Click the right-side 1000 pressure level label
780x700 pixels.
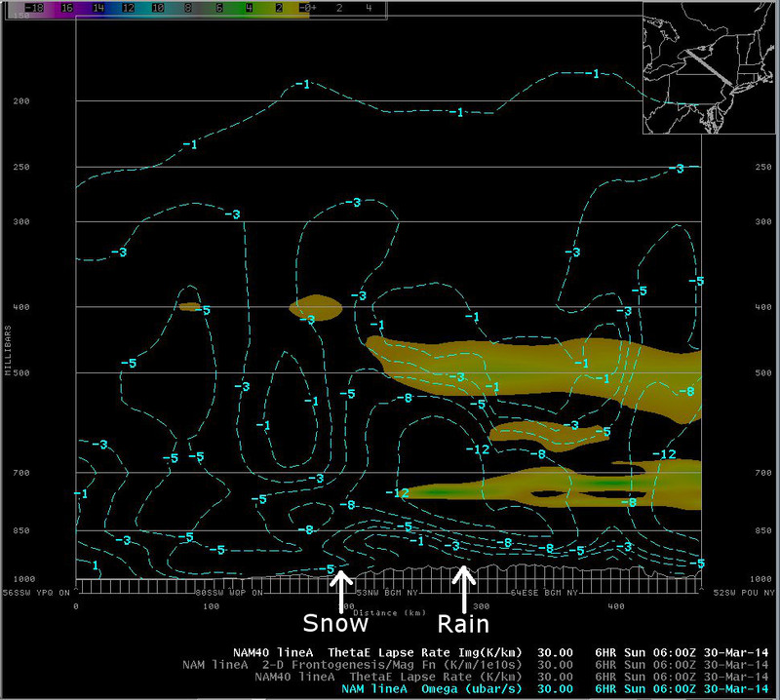click(x=761, y=579)
